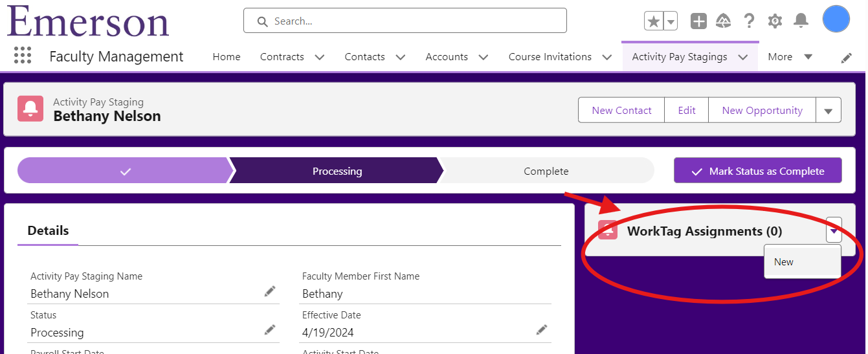Image resolution: width=868 pixels, height=354 pixels.
Task: Go to the Home tab
Action: [x=227, y=57]
